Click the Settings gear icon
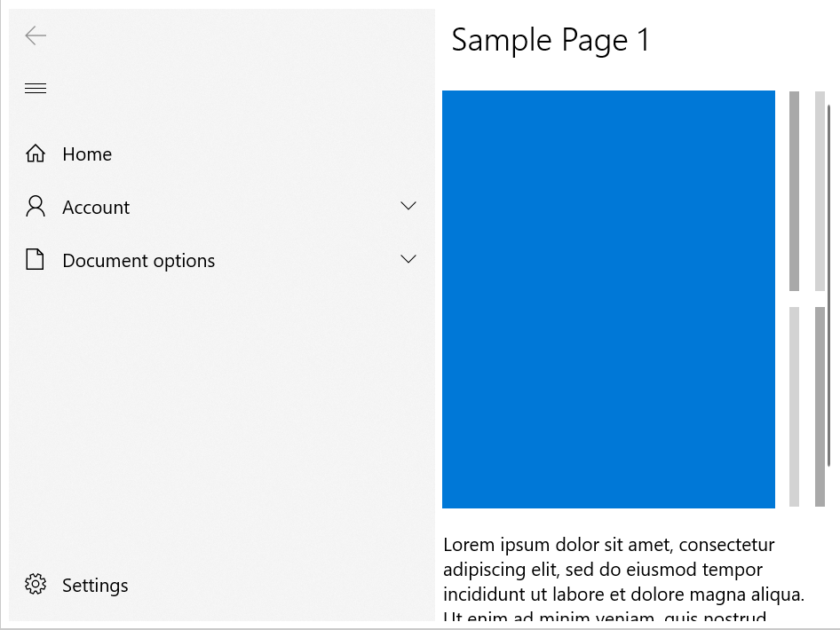The image size is (840, 630). pos(36,584)
